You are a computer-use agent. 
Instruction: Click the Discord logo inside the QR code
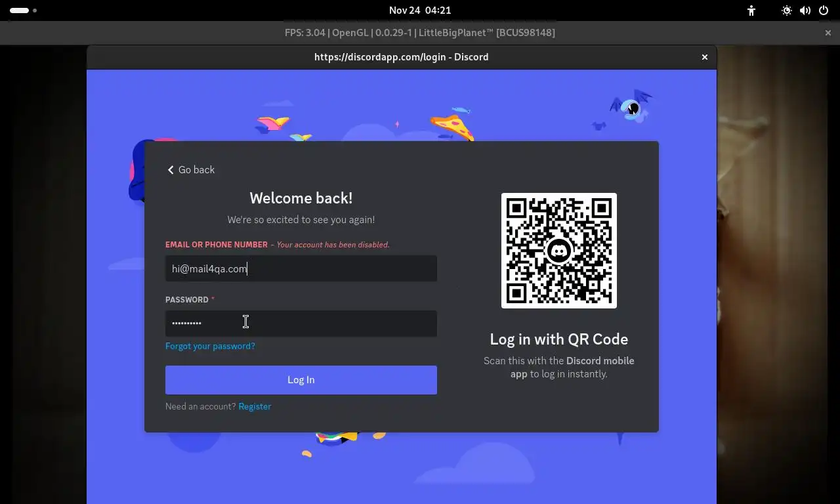coord(559,251)
